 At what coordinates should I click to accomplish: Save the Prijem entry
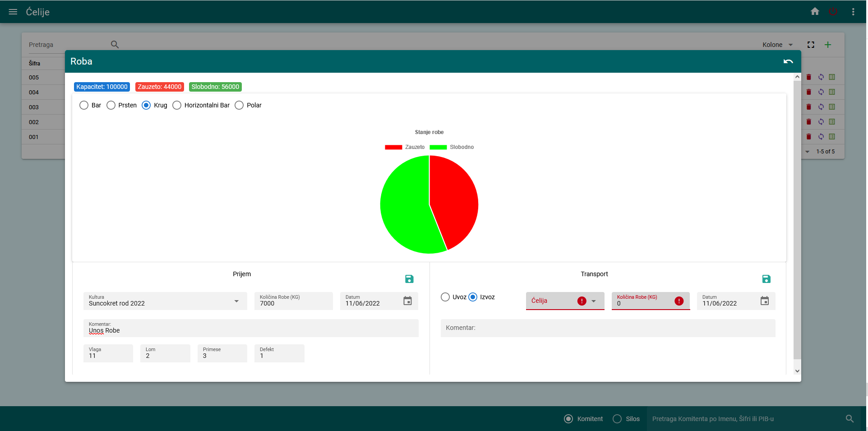[409, 279]
